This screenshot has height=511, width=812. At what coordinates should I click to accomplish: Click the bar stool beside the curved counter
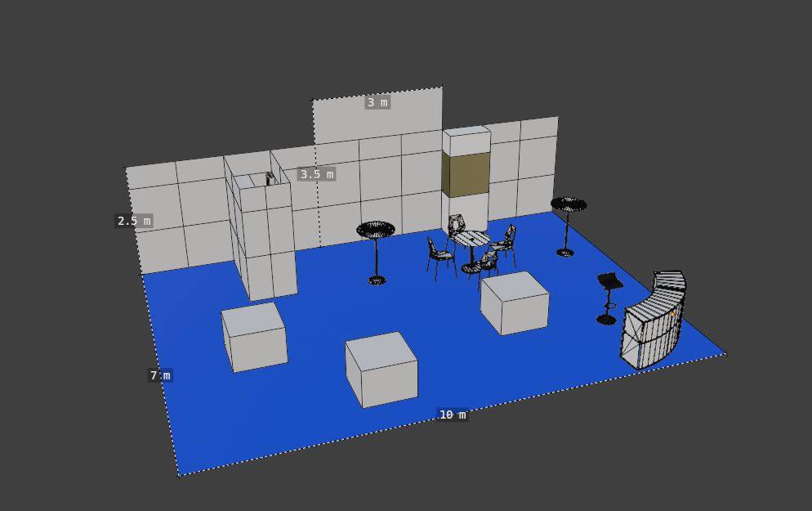point(609,293)
